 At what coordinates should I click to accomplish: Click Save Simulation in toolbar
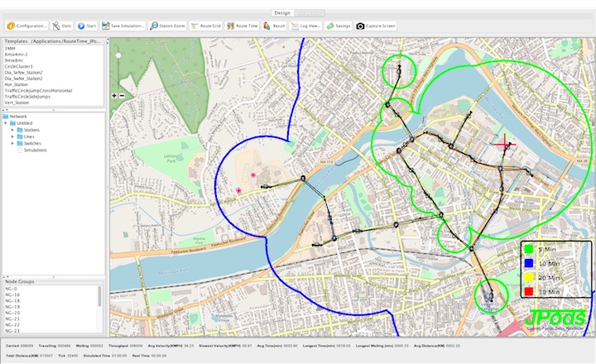pos(123,26)
